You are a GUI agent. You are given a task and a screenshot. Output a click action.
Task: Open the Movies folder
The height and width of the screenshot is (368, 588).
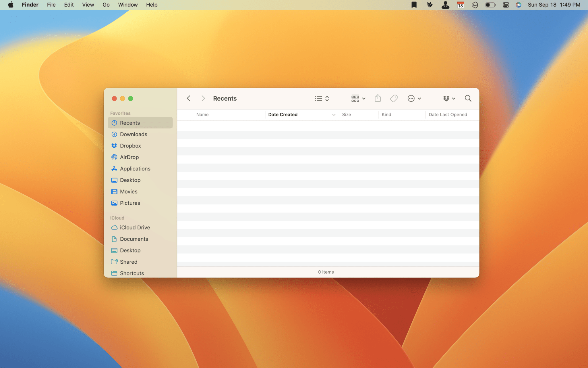[x=129, y=191]
